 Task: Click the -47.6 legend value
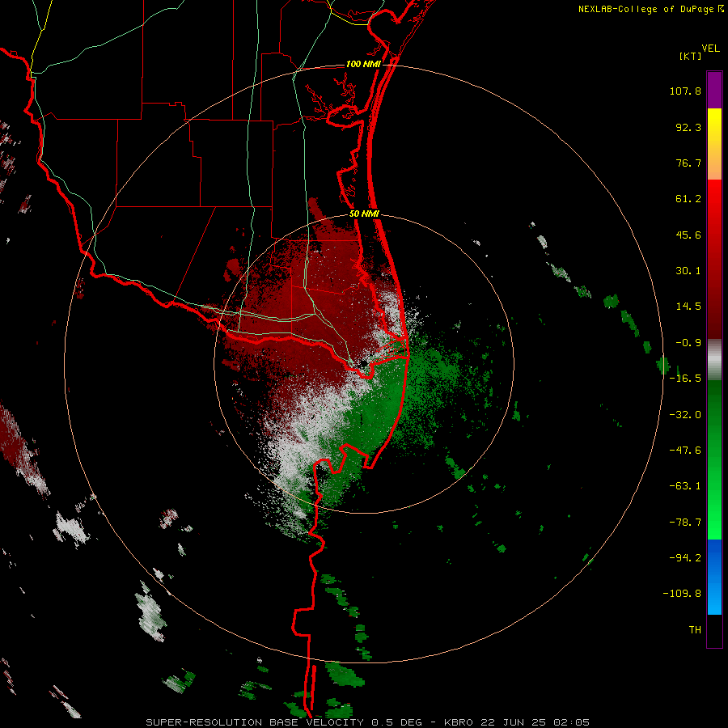coord(685,451)
